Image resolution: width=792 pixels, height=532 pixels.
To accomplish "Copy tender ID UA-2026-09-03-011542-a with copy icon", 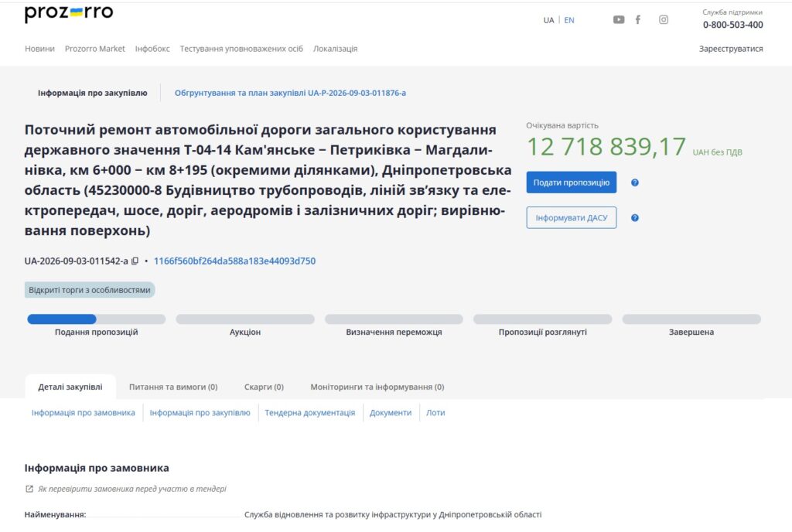I will tap(135, 261).
